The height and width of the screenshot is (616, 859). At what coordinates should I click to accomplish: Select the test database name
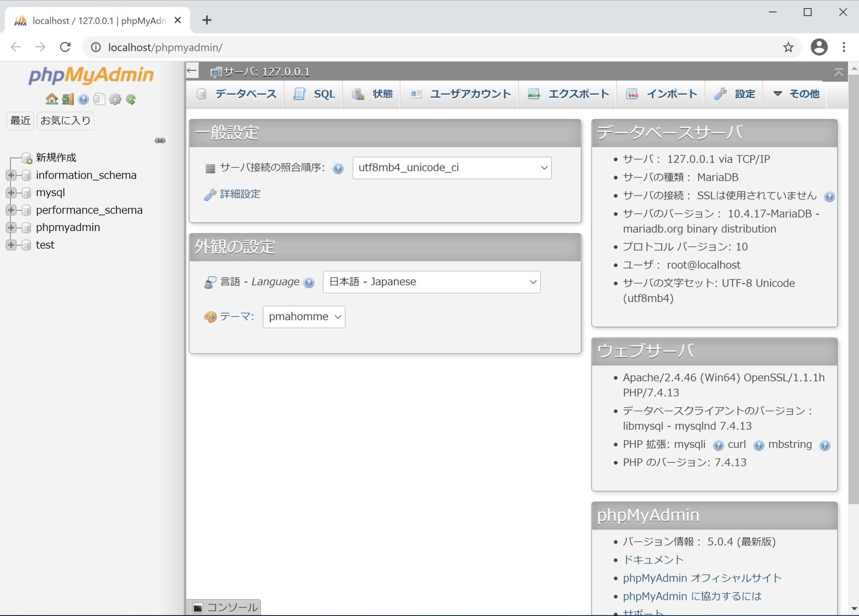tap(45, 245)
